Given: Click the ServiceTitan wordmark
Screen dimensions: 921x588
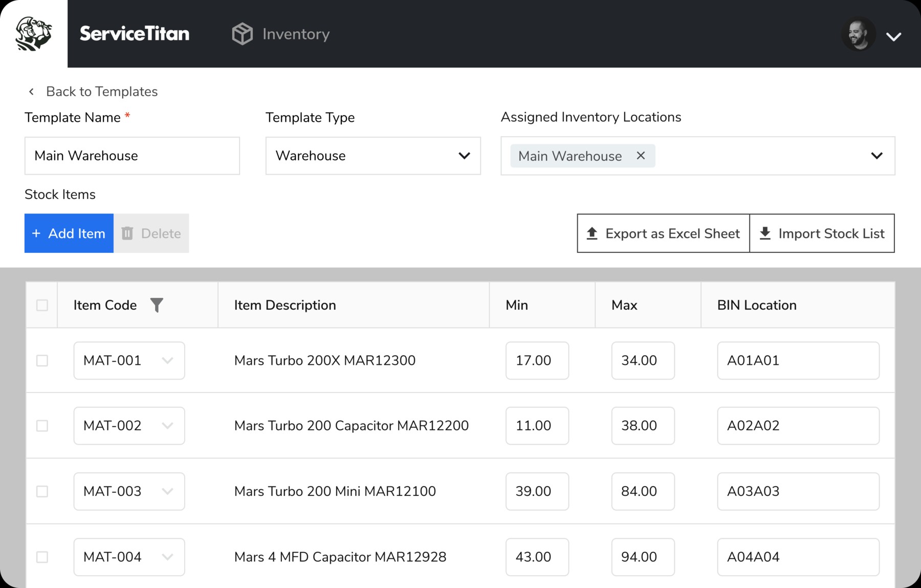Looking at the screenshot, I should point(135,34).
